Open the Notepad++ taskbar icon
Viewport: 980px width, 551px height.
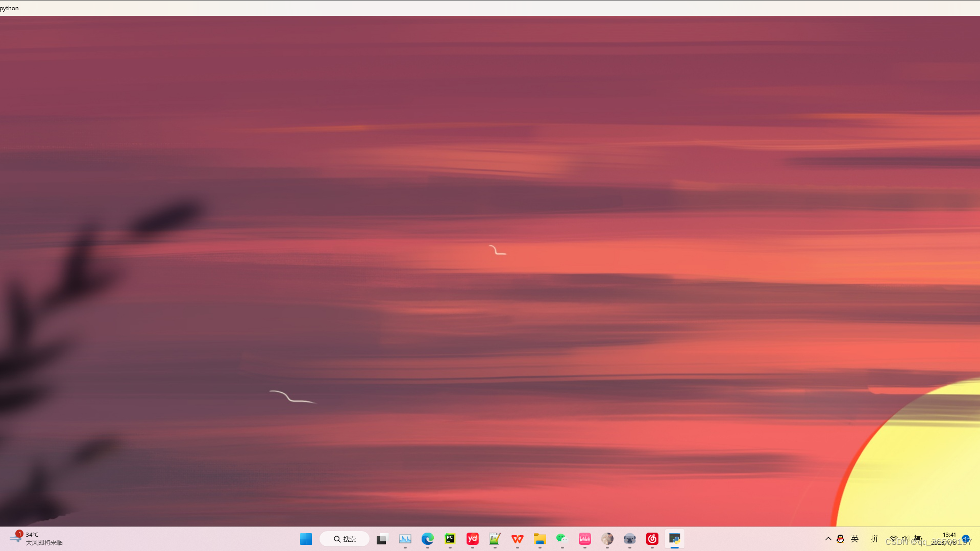[x=495, y=539]
